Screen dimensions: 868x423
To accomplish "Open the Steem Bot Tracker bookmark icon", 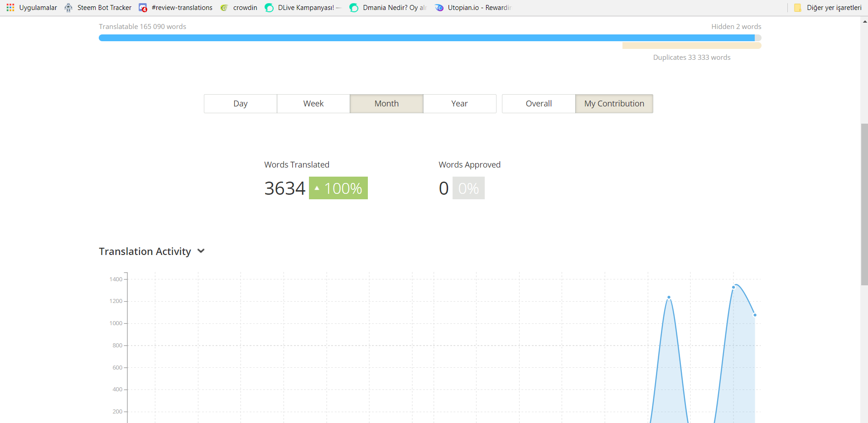I will point(68,8).
